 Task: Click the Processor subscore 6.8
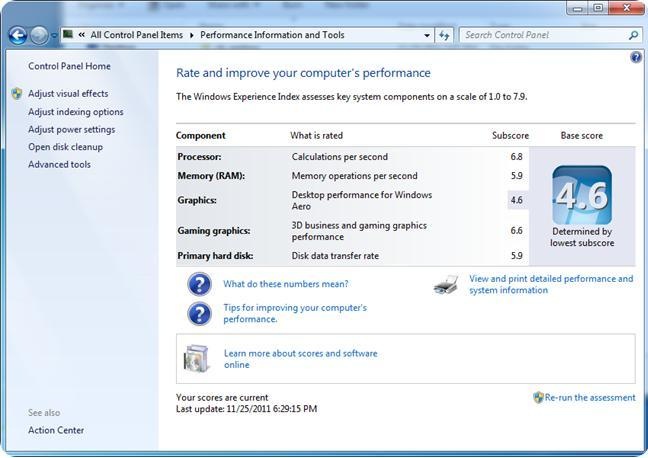(x=516, y=157)
